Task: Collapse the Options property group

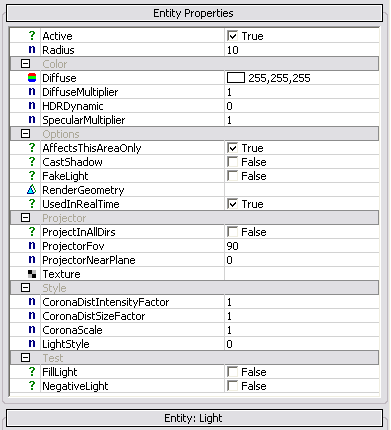Action: point(26,134)
